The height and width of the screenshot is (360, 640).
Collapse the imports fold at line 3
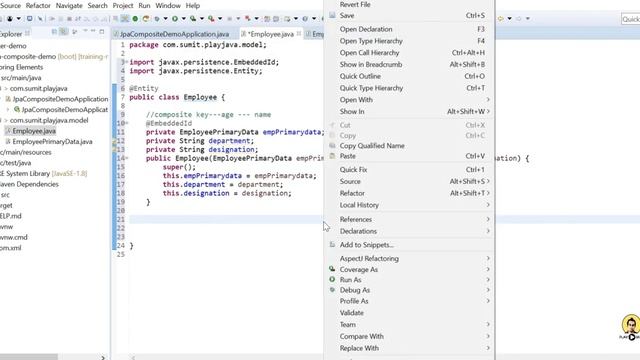127,62
